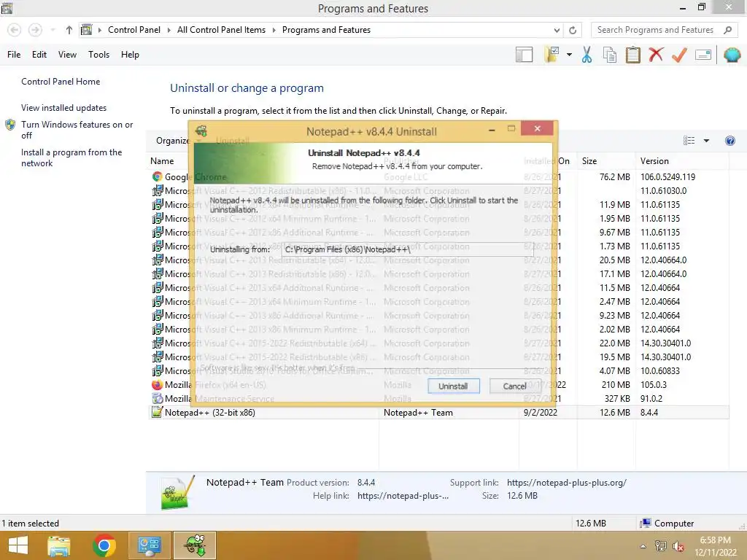This screenshot has width=747, height=560.
Task: Click version 106.0.5249.119 cell
Action: click(x=667, y=176)
